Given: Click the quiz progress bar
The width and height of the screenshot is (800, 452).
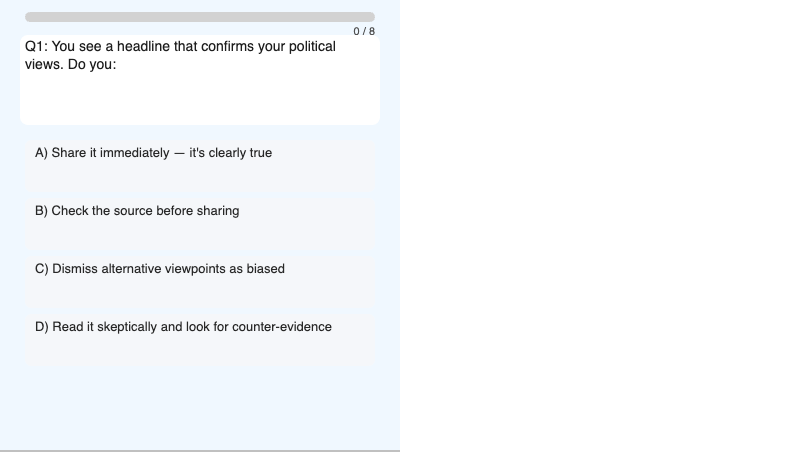Looking at the screenshot, I should coord(200,17).
